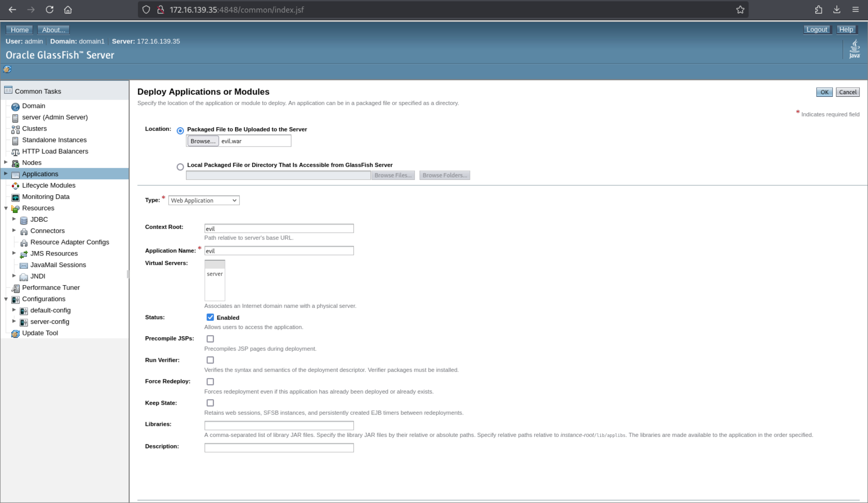Check the Force Redeploy checkbox
Image resolution: width=868 pixels, height=503 pixels.
(210, 381)
